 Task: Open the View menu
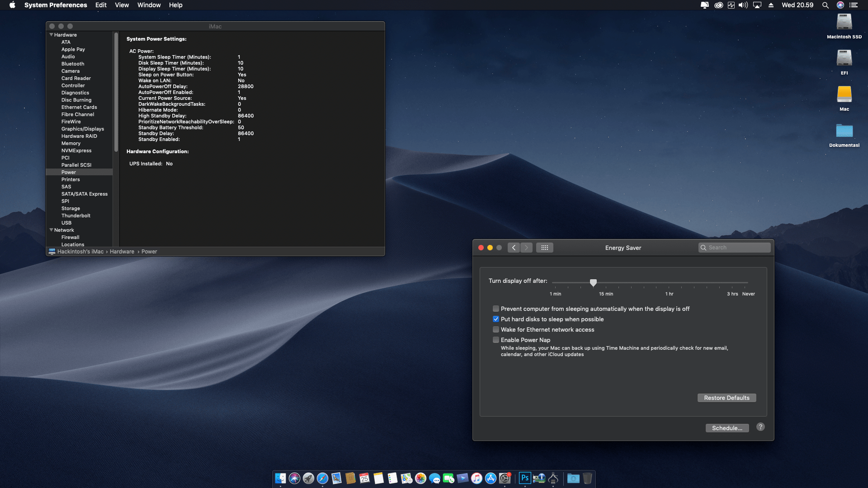pyautogui.click(x=122, y=5)
